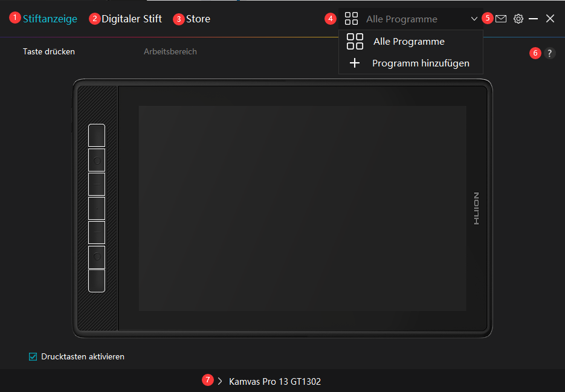Uncheck the Drucktasten aktivieren checkbox
The image size is (565, 392).
(33, 356)
